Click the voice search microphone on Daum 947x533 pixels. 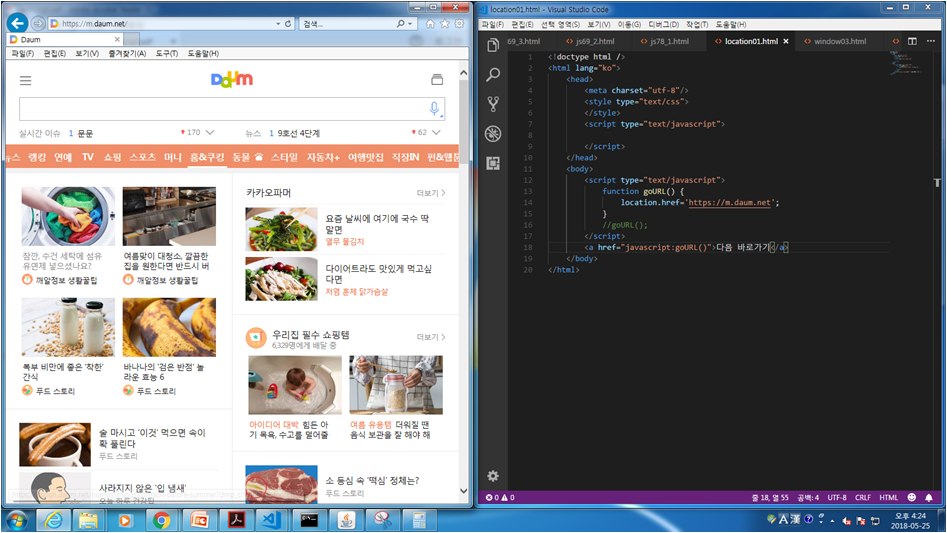[x=434, y=109]
